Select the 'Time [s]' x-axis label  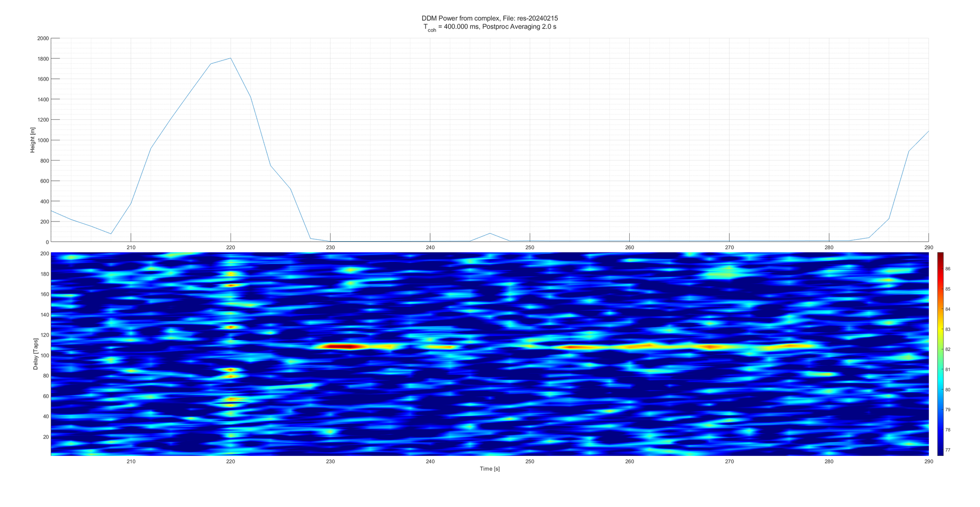(490, 469)
